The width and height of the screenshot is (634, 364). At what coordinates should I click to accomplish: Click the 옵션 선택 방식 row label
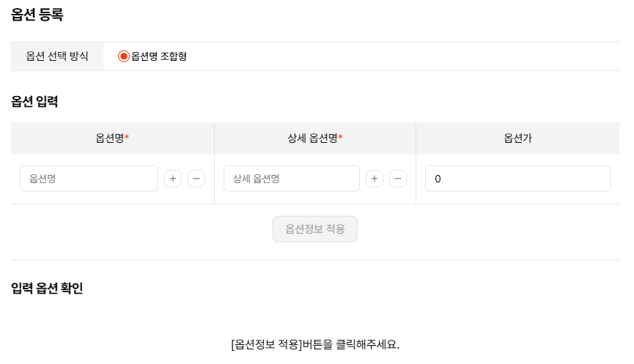[57, 56]
